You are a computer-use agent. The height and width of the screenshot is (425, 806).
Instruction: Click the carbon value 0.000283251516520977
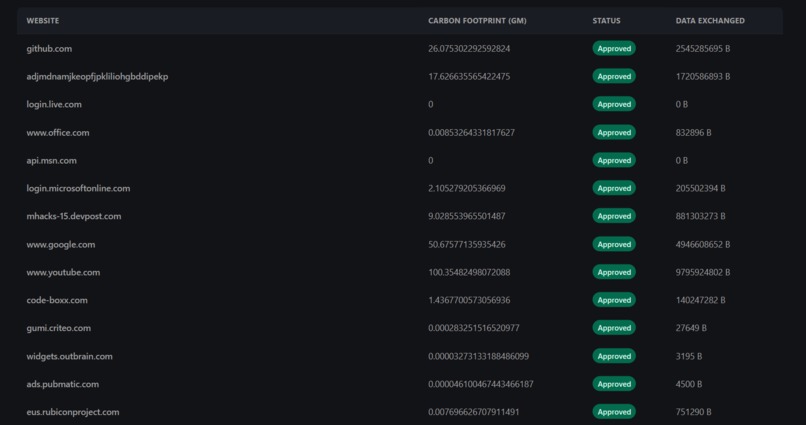click(473, 328)
